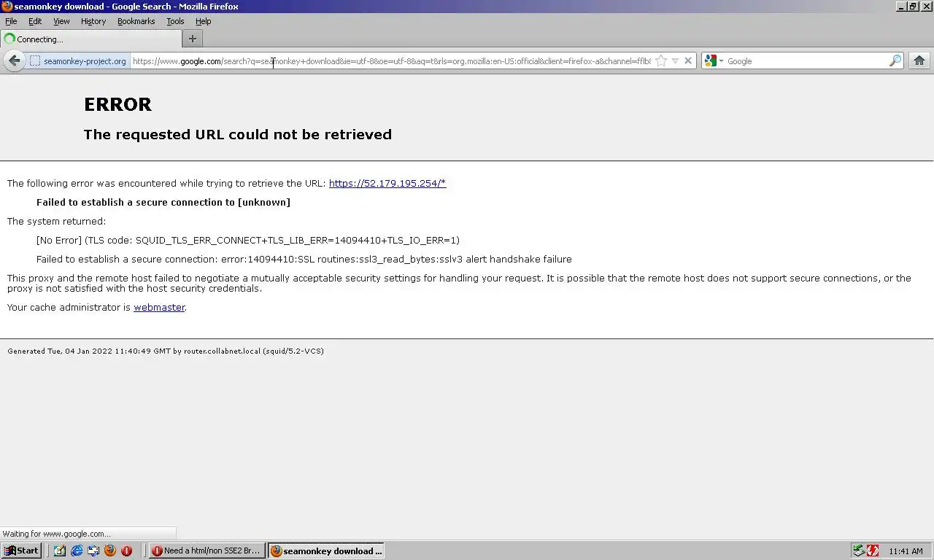Switch to seamonkey download taskbar window
Image resolution: width=934 pixels, height=560 pixels.
pyautogui.click(x=326, y=551)
